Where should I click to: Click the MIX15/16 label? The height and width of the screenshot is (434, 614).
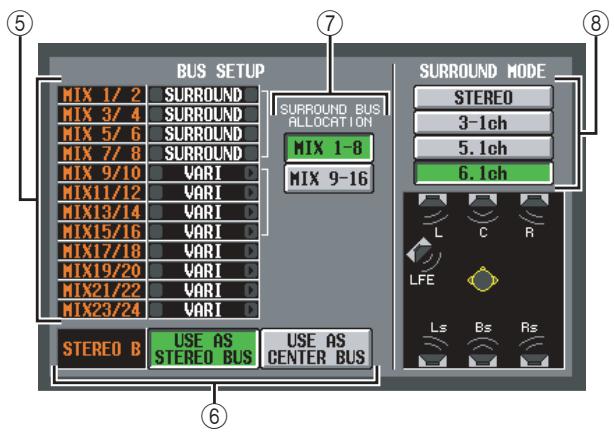pos(101,231)
